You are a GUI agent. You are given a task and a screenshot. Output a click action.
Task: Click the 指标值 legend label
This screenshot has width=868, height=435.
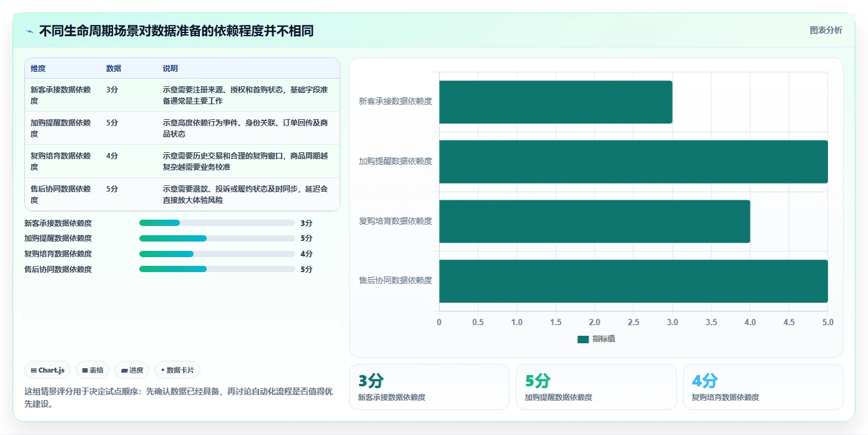click(x=604, y=339)
